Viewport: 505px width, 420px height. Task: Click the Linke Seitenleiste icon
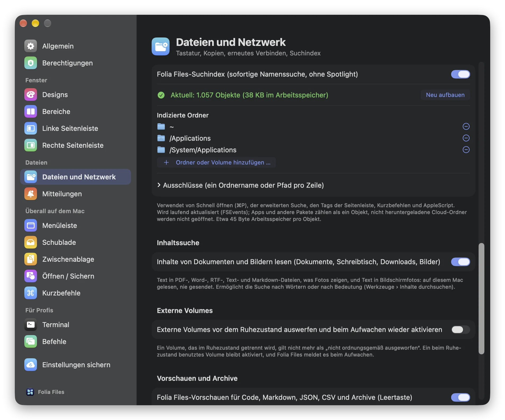tap(31, 128)
